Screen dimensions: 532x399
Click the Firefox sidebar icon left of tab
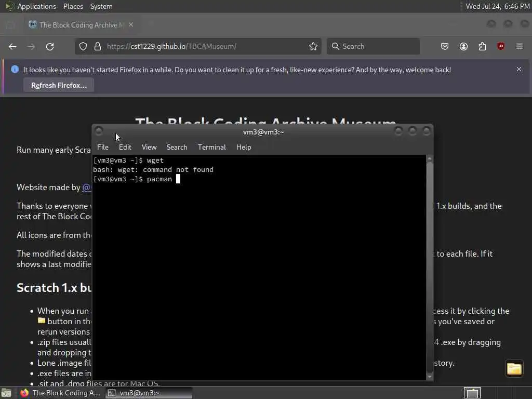click(x=10, y=25)
